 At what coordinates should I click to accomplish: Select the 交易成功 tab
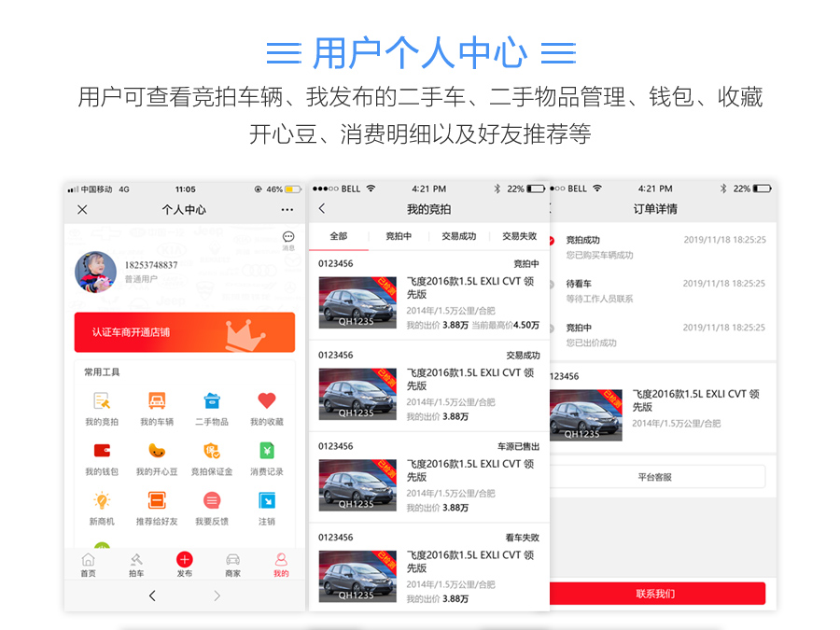[x=459, y=237]
